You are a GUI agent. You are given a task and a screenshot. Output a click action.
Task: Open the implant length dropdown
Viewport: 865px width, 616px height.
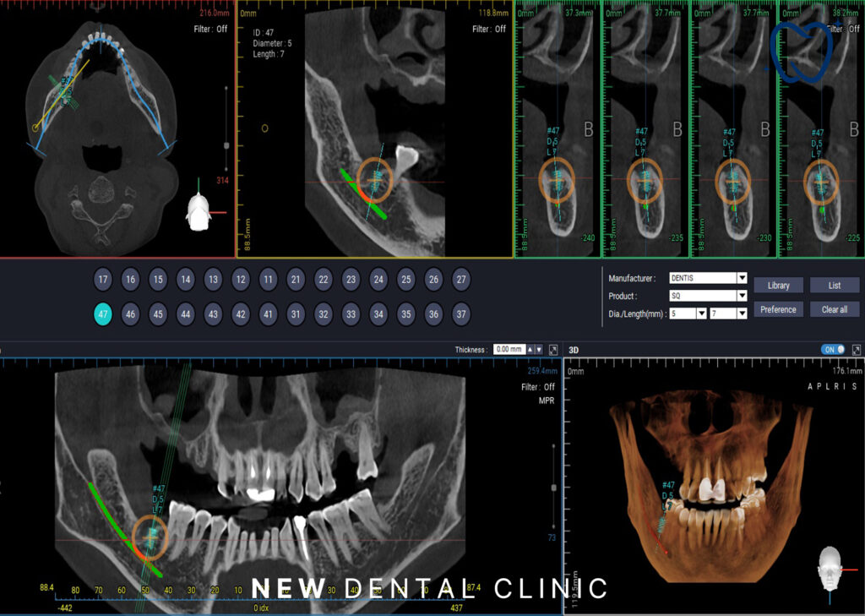(x=728, y=313)
